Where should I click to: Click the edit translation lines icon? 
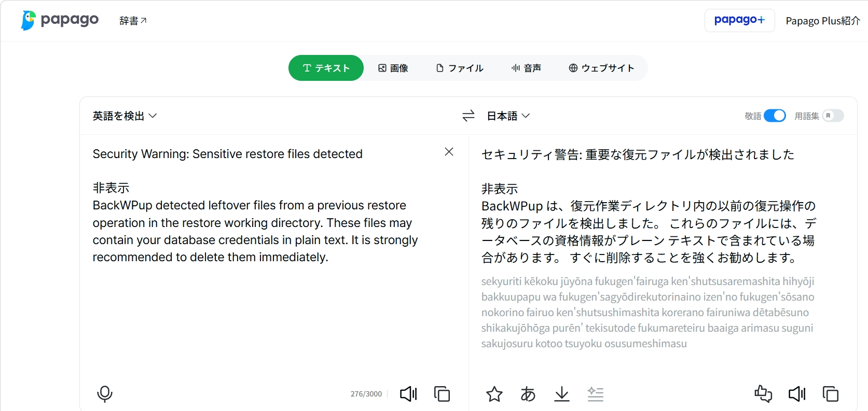[596, 394]
